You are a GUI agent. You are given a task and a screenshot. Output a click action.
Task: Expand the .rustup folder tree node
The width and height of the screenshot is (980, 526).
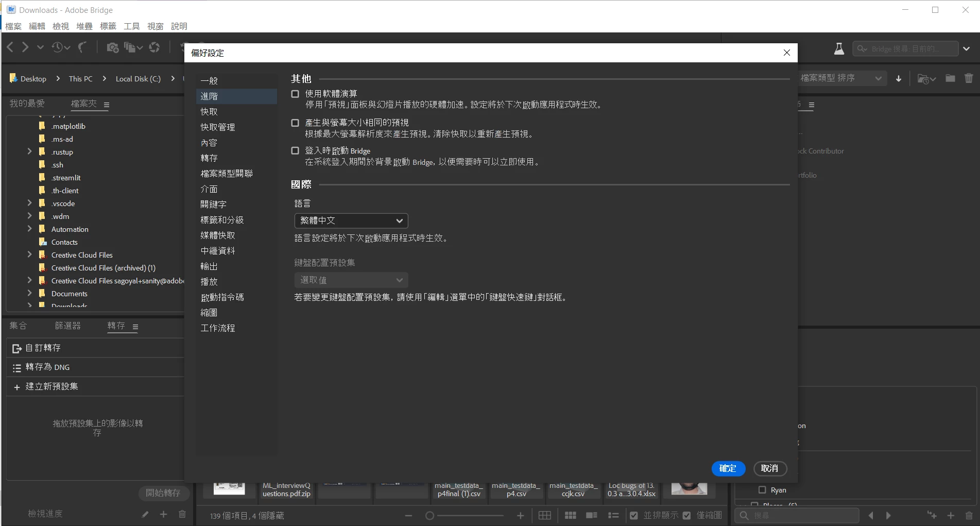(29, 151)
